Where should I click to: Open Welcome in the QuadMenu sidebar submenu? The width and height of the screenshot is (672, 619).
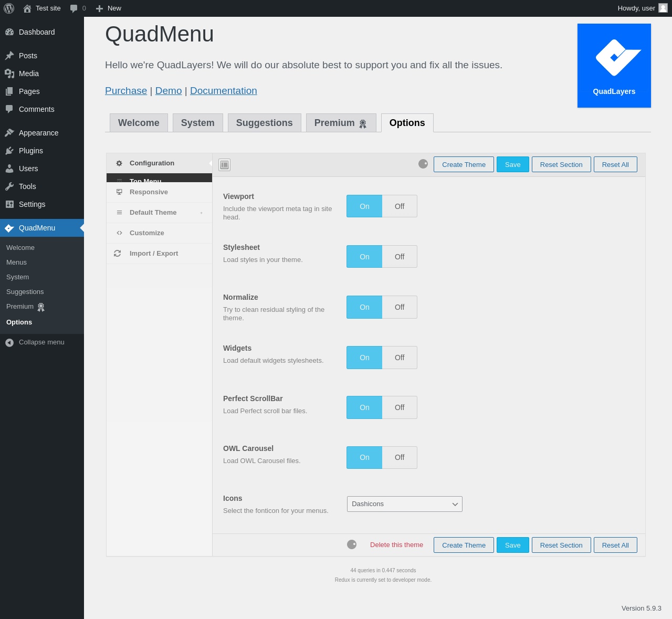20,248
